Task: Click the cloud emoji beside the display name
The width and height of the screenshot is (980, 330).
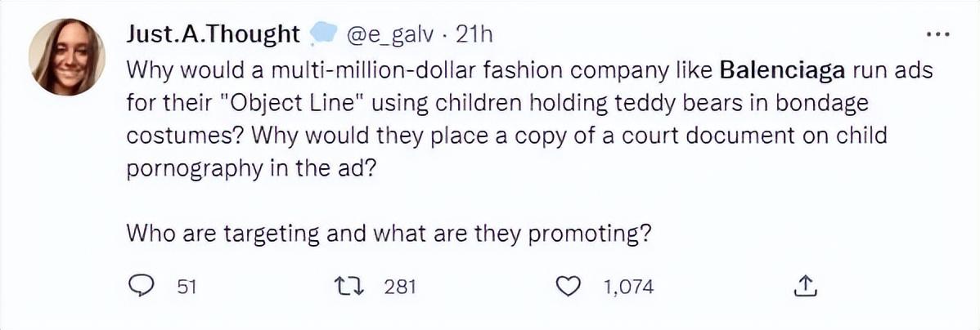Action: click(324, 34)
